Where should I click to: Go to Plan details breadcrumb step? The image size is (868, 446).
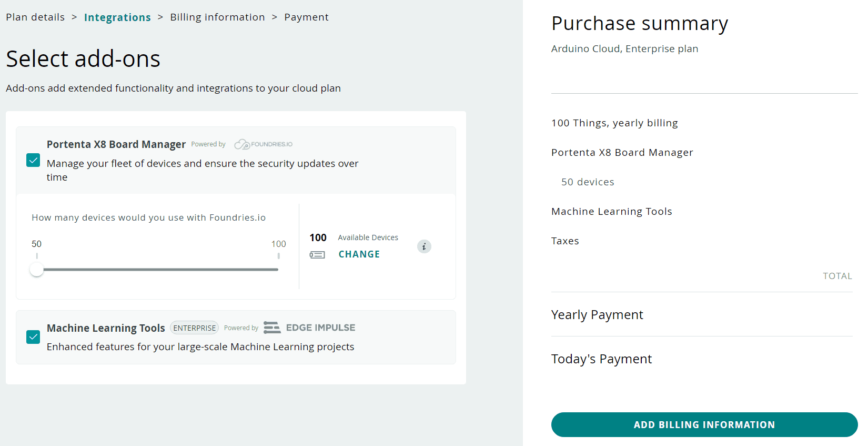pos(35,17)
